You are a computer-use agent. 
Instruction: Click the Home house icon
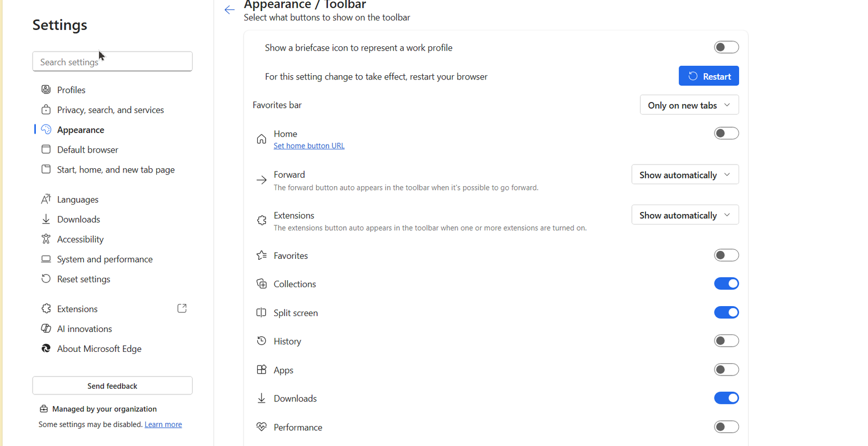coord(261,138)
